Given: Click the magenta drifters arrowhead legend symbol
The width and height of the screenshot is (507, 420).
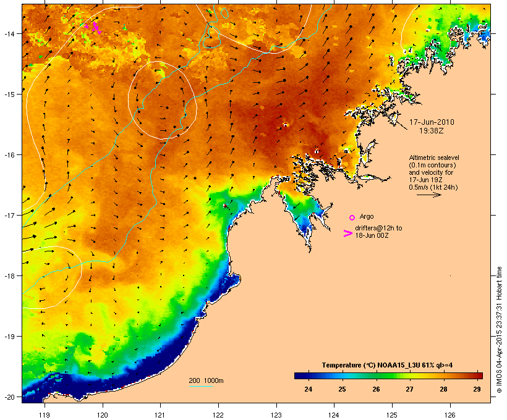Looking at the screenshot, I should pos(348,233).
